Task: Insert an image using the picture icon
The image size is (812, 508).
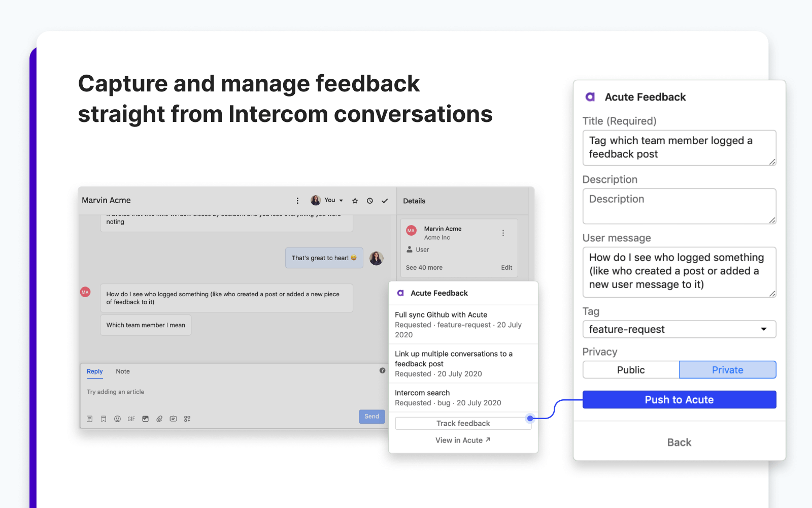Action: [x=146, y=419]
